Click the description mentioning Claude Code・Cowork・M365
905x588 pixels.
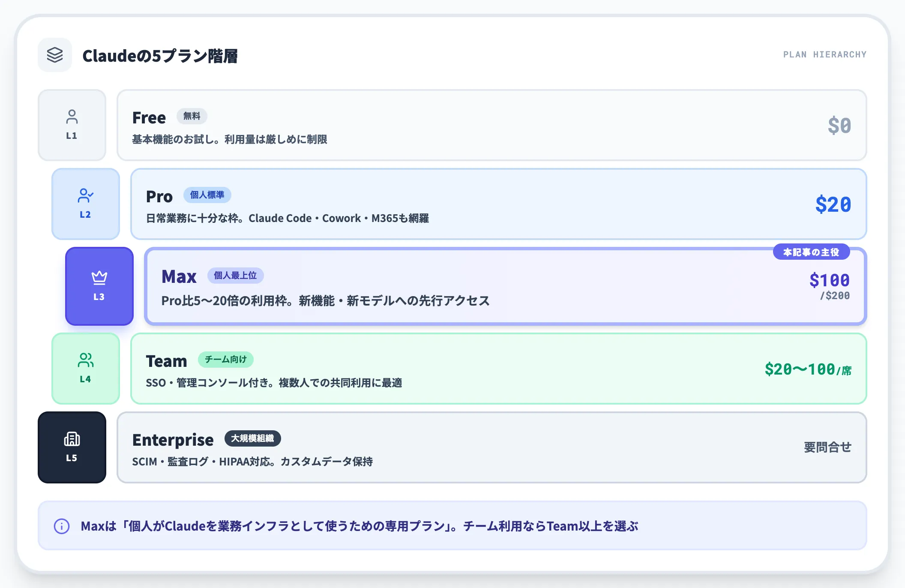288,218
